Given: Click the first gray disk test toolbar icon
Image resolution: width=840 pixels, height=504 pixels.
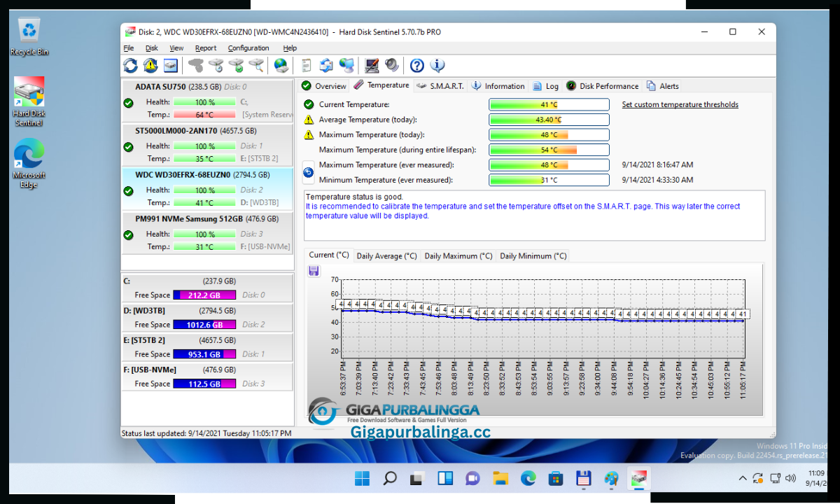Looking at the screenshot, I should (197, 65).
